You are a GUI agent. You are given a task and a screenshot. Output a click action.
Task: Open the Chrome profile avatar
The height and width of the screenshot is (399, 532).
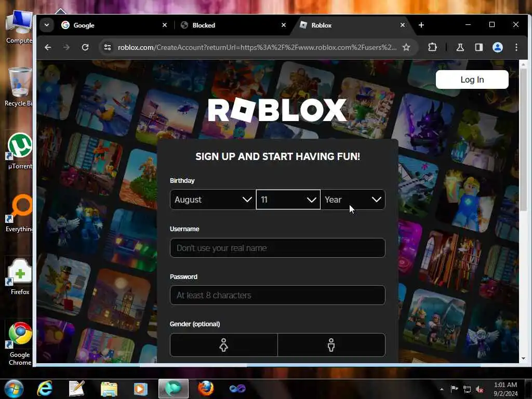[x=497, y=47]
